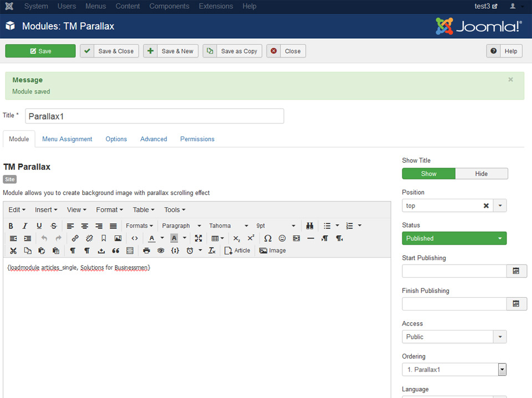Viewport: 532px width, 398px height.
Task: Increase indent of the paragraph
Action: (x=28, y=239)
